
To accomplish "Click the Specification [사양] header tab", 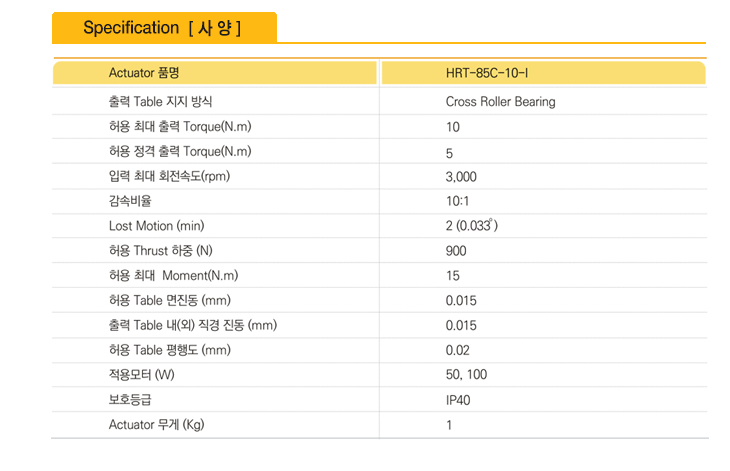I will point(164,28).
